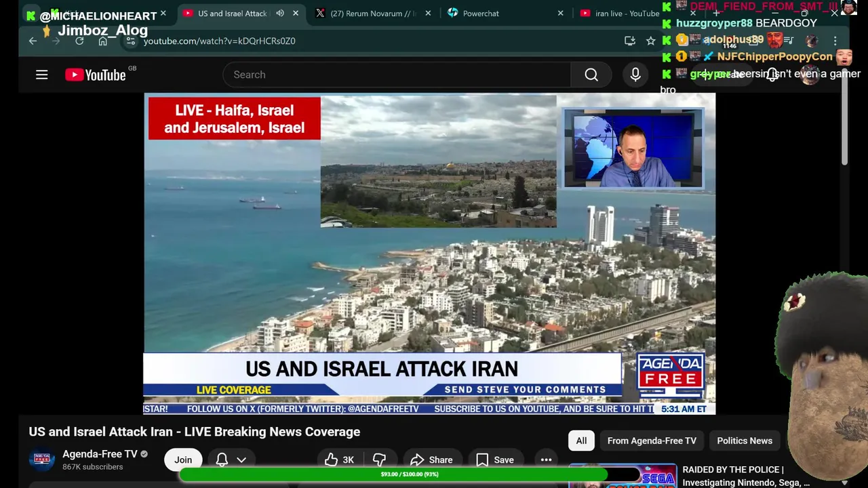The height and width of the screenshot is (488, 868).
Task: Open the YouTube hamburger guide menu
Action: (42, 75)
